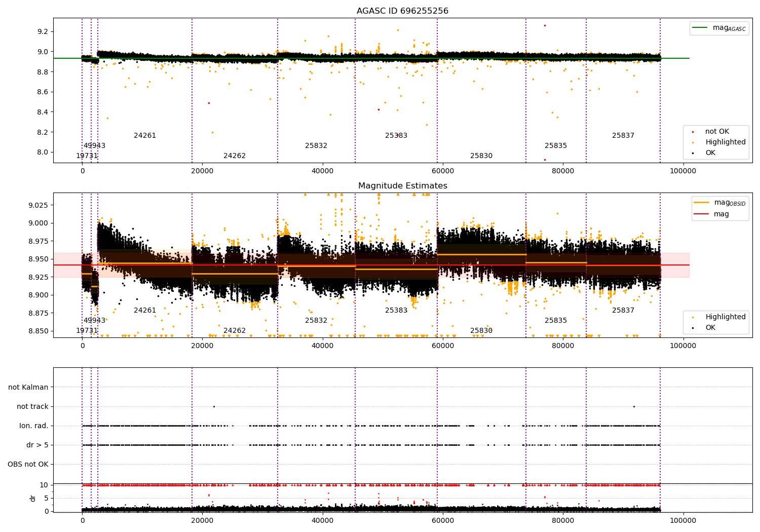Screen dimensions: 760x532
Task: Click the 8.850 y-axis tick label
Action: 39,331
